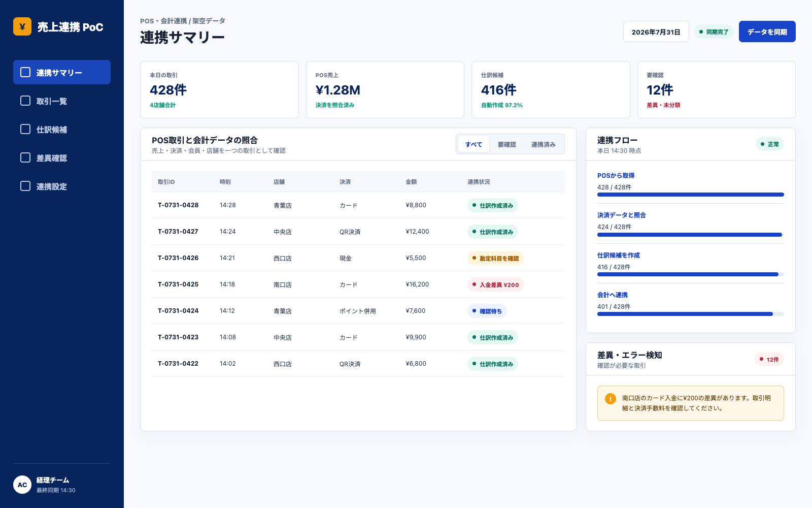812x508 pixels.
Task: Click the 売上連携 PoC app title
Action: (70, 27)
